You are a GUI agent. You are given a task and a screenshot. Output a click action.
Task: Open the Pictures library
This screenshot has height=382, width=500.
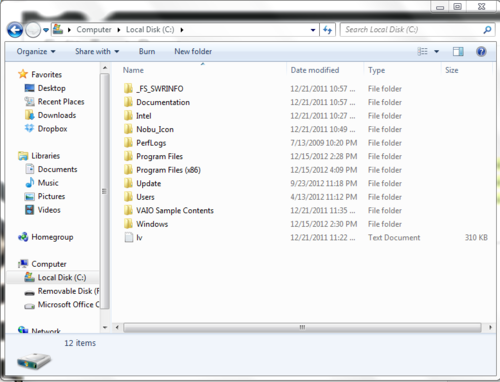point(51,196)
